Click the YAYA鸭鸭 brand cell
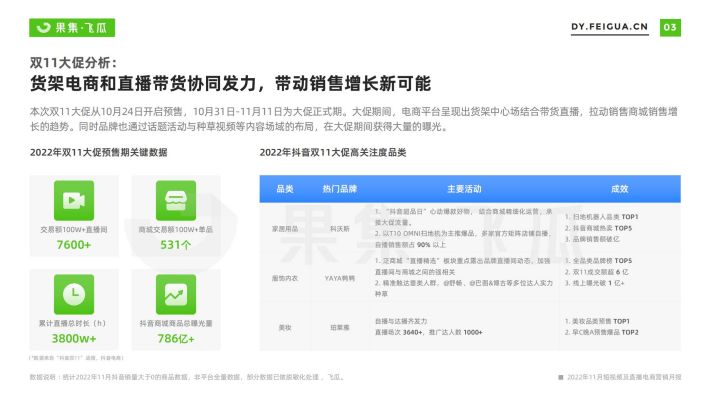 [340, 278]
